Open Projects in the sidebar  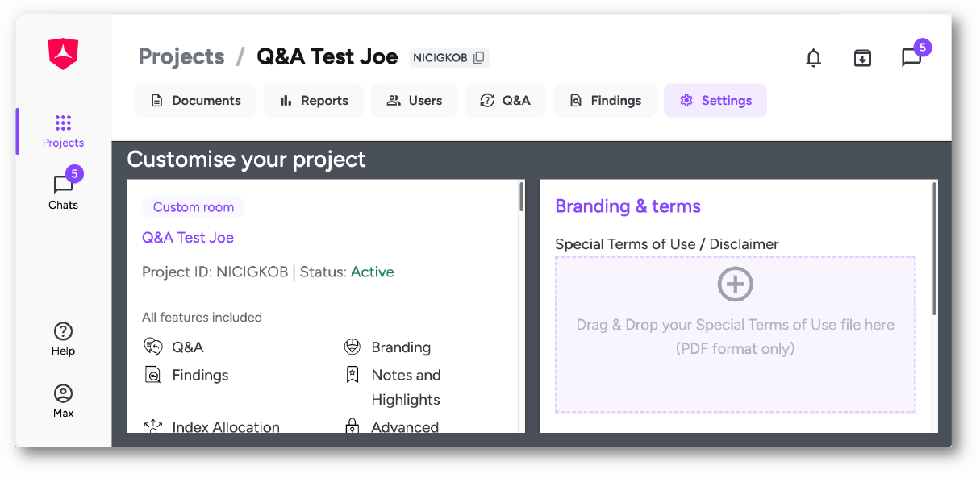(63, 131)
